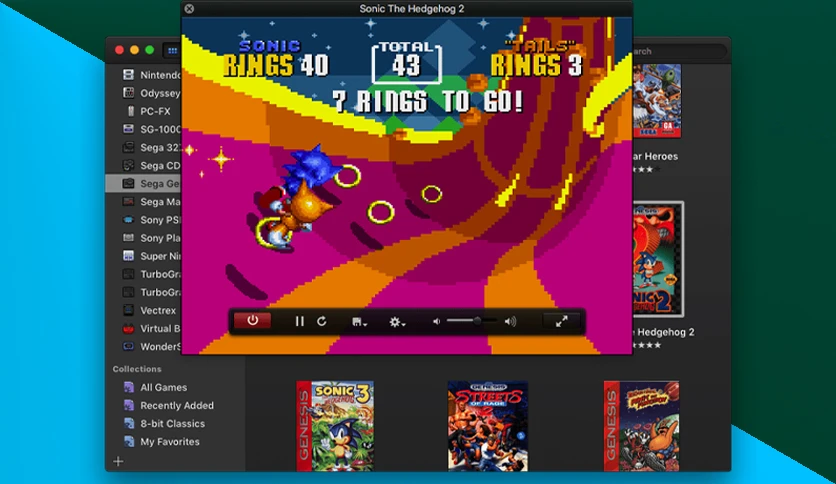Screen dimensions: 836x484
Task: Pause the running Sonic game
Action: pos(300,321)
